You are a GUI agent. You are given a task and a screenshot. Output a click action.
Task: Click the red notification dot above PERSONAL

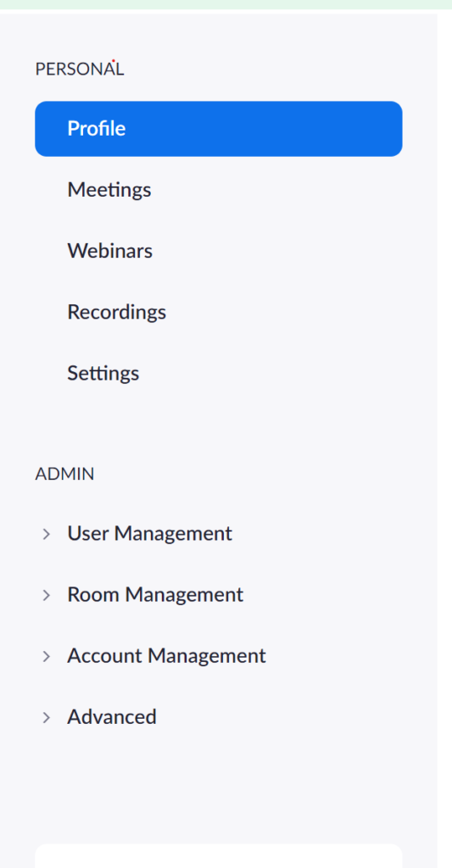pyautogui.click(x=113, y=60)
